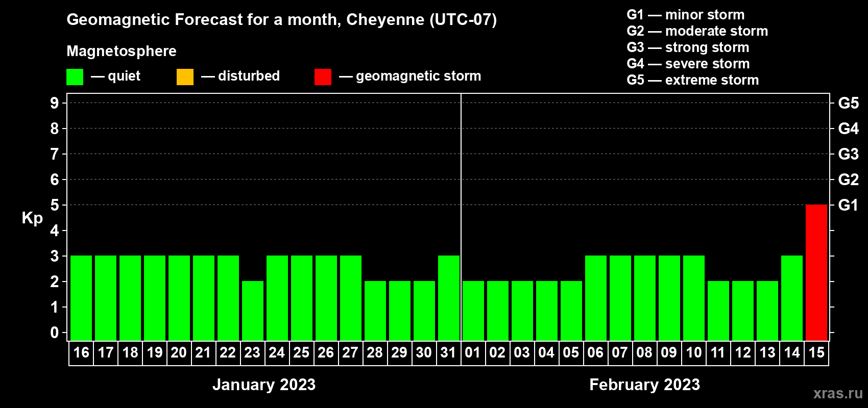Screen dimensions: 868x408
Task: Click the 'quiet' legend label
Action: point(124,76)
